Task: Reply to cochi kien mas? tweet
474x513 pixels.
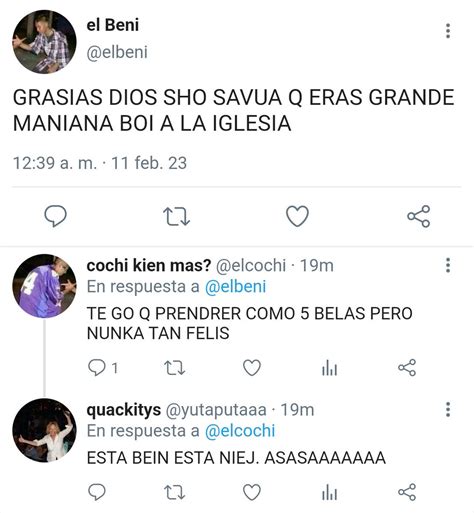Action: click(x=97, y=368)
